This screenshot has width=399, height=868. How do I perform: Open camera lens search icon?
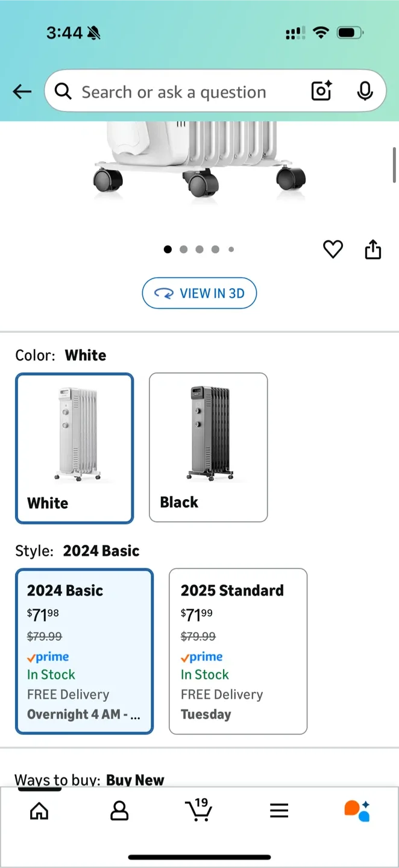pyautogui.click(x=322, y=91)
